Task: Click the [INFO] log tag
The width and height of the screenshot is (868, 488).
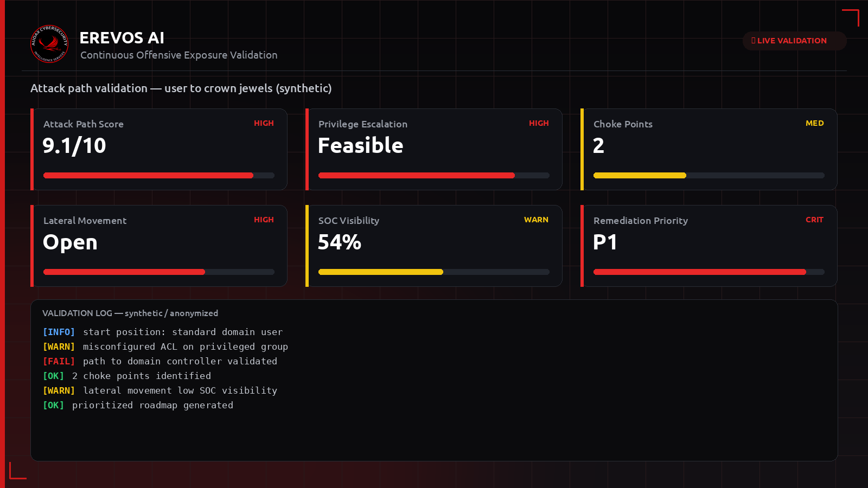Action: click(59, 332)
